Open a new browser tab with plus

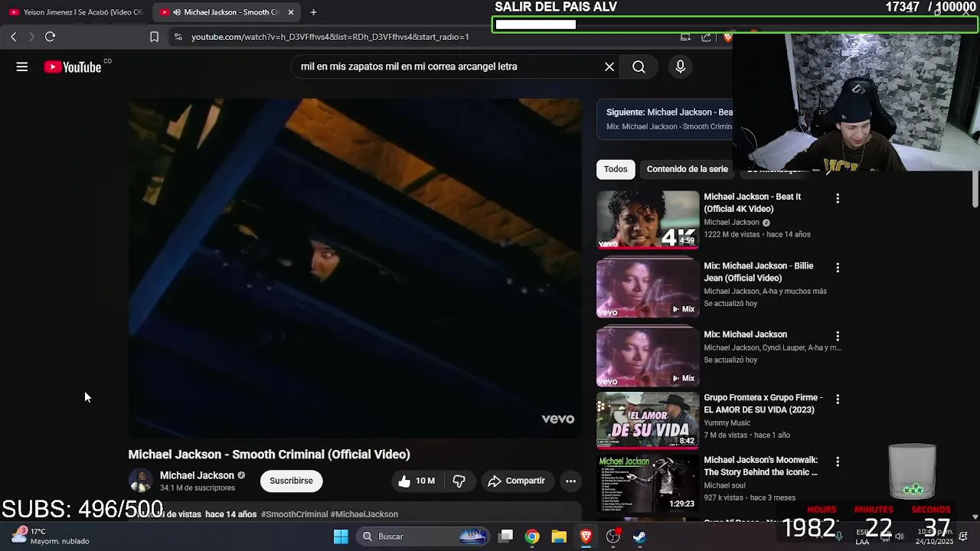(x=313, y=12)
